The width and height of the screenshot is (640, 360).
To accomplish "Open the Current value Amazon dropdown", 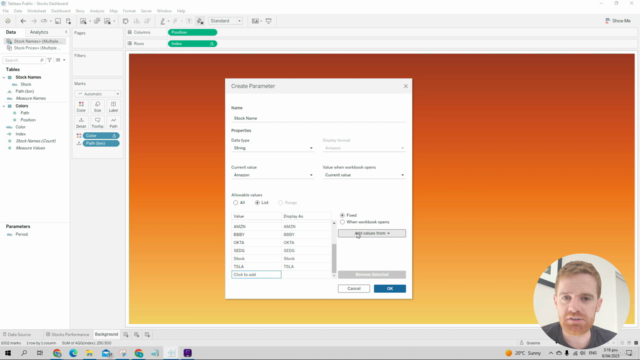I will [273, 175].
